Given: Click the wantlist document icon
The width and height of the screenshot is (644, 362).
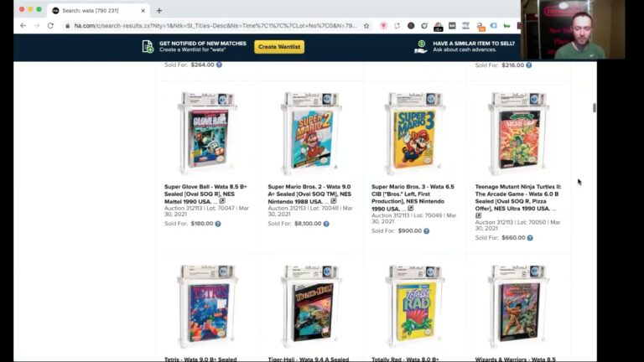Looking at the screenshot, I should [x=148, y=46].
